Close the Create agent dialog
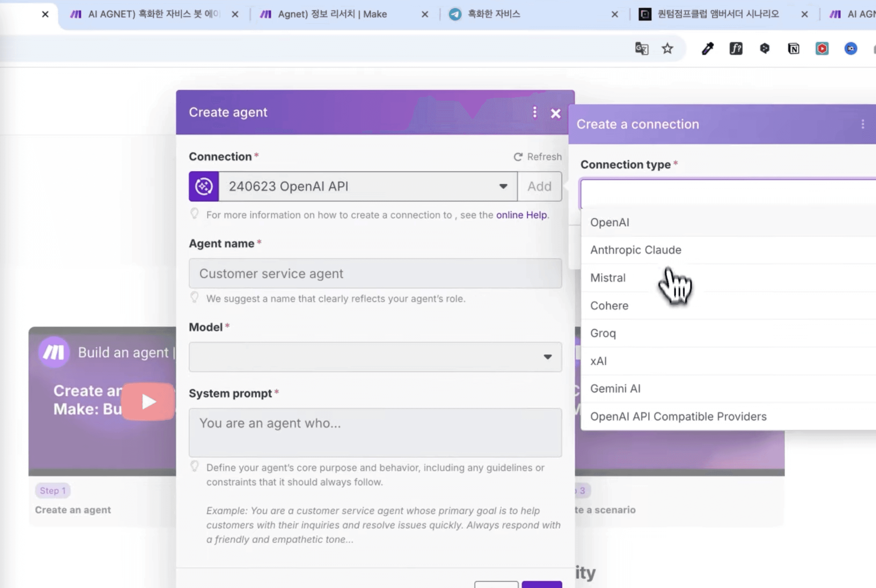This screenshot has width=876, height=588. pos(556,113)
